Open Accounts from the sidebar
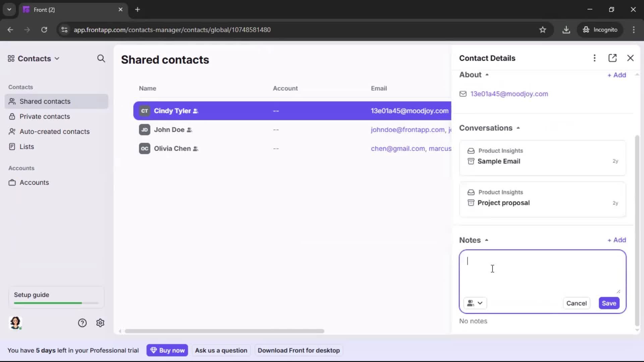This screenshot has height=362, width=644. click(34, 183)
